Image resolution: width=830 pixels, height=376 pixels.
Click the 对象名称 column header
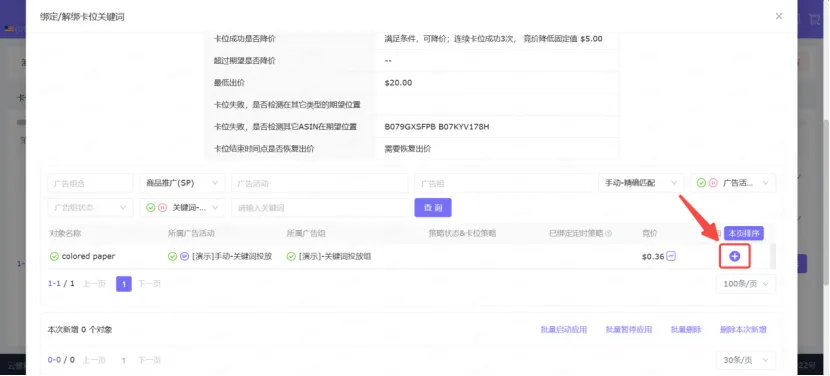(65, 234)
